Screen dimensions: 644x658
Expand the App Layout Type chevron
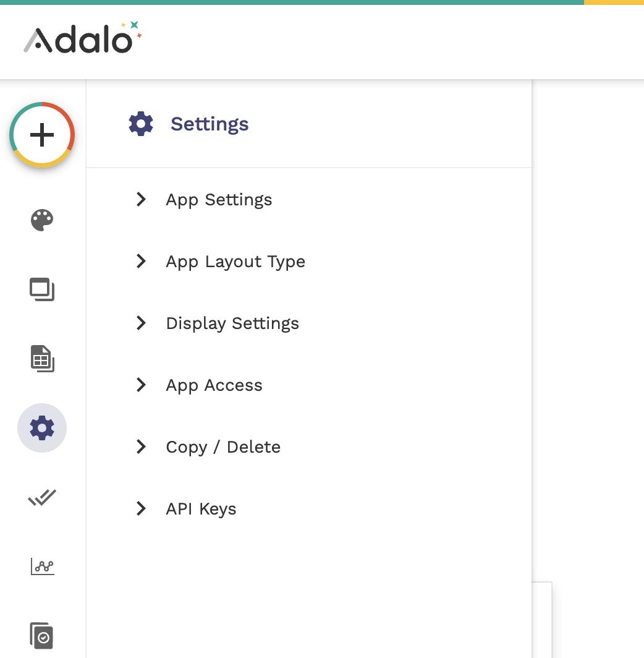(141, 261)
